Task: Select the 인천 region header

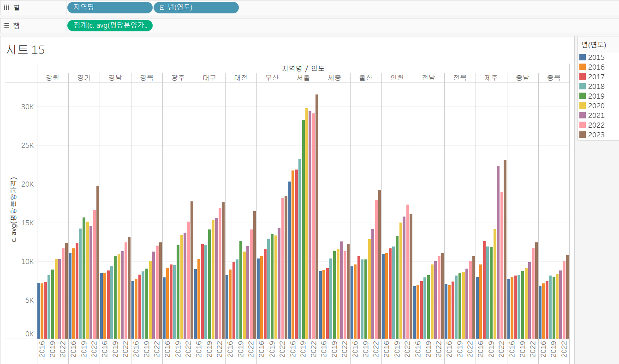Action: (x=397, y=77)
